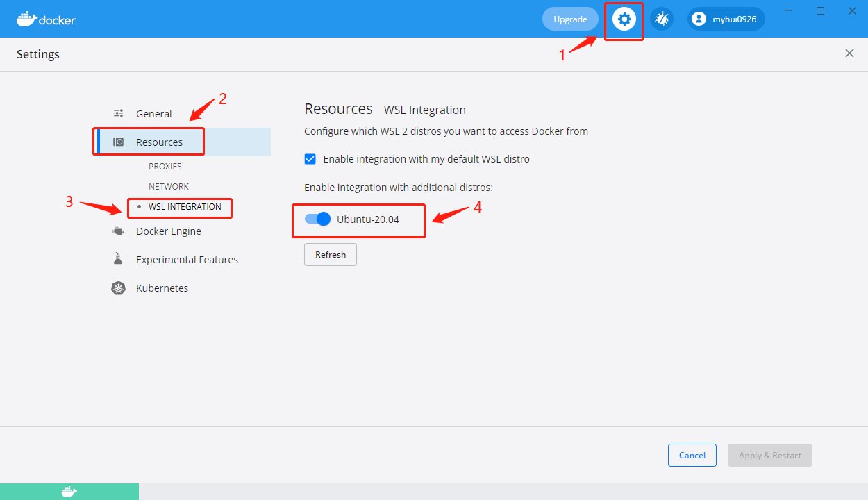Close the Settings panel with X
The width and height of the screenshot is (868, 500).
click(849, 53)
